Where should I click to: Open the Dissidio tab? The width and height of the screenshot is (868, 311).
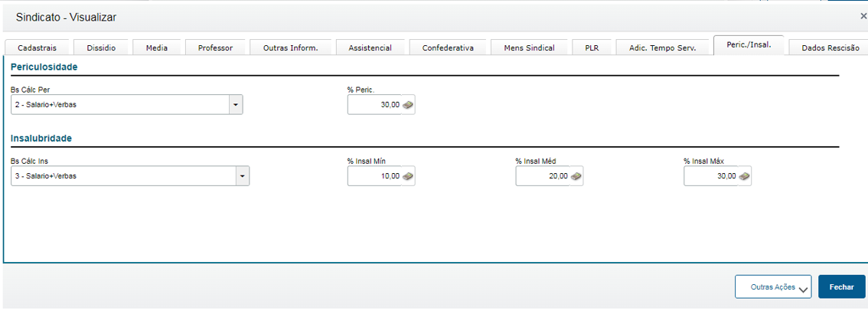tap(101, 47)
